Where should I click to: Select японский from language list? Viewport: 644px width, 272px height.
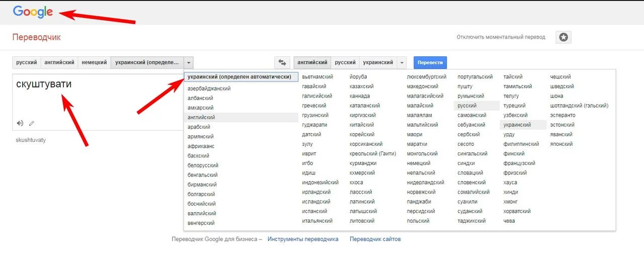[561, 144]
